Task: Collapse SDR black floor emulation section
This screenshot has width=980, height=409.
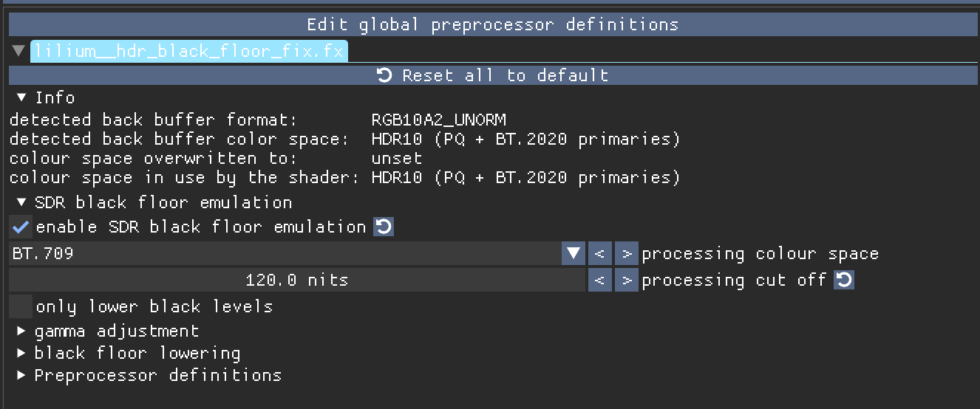Action: click(x=21, y=202)
